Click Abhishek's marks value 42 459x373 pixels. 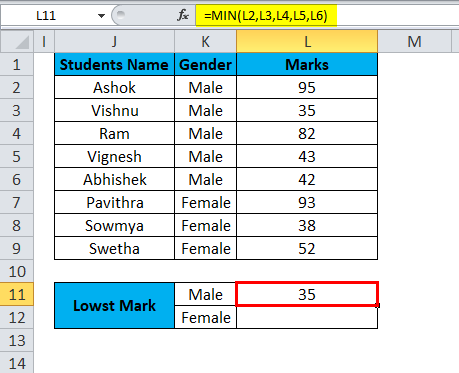coord(307,179)
